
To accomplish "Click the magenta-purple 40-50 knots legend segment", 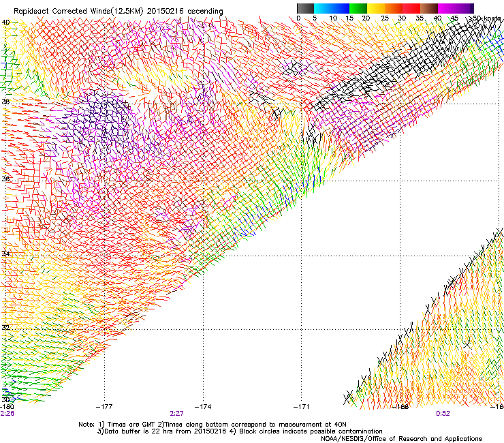I will coord(456,8).
